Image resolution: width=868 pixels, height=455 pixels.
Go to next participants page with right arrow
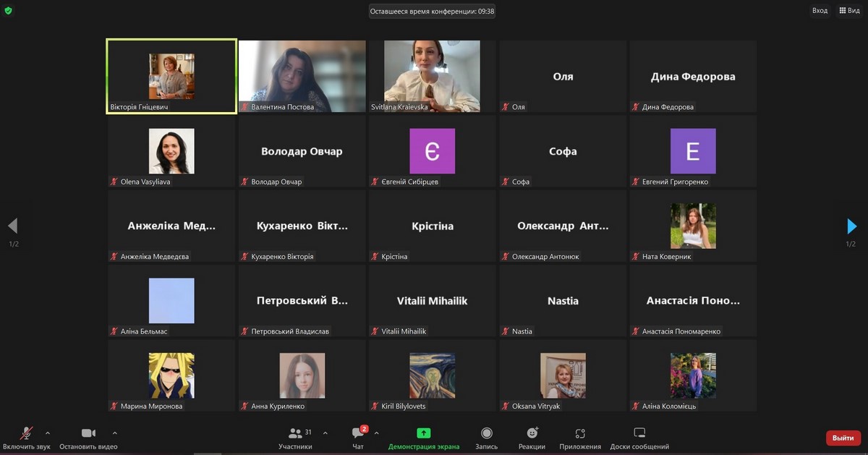pyautogui.click(x=851, y=226)
